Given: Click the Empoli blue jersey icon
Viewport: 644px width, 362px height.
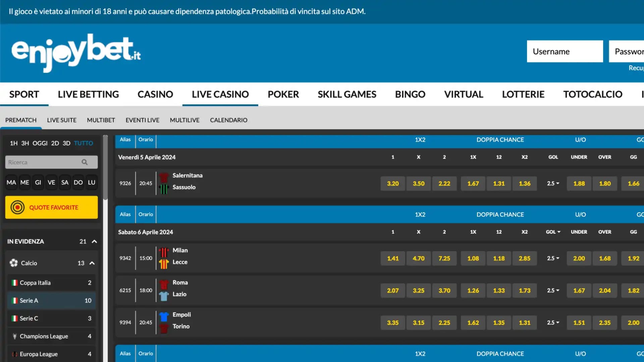Looking at the screenshot, I should point(164,316).
